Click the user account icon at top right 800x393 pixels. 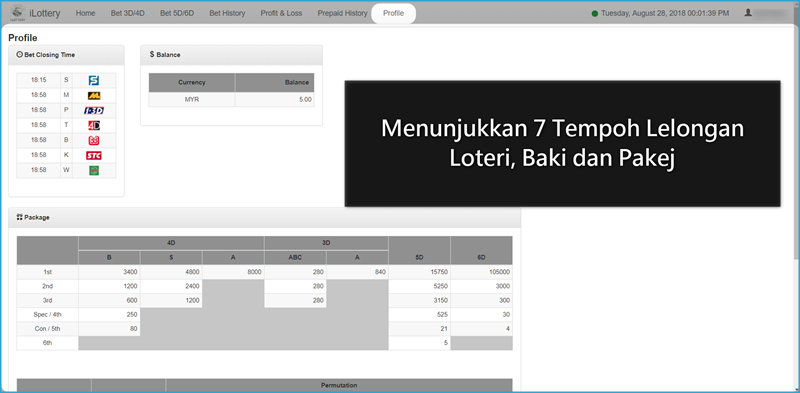[x=748, y=13]
